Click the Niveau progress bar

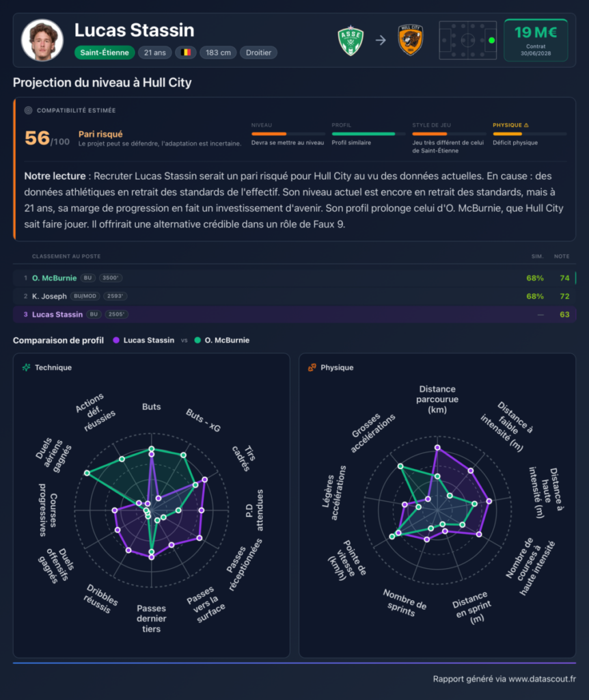(x=288, y=133)
